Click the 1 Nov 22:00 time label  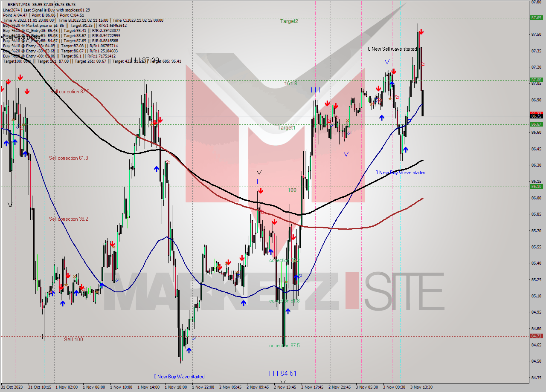(x=203, y=387)
